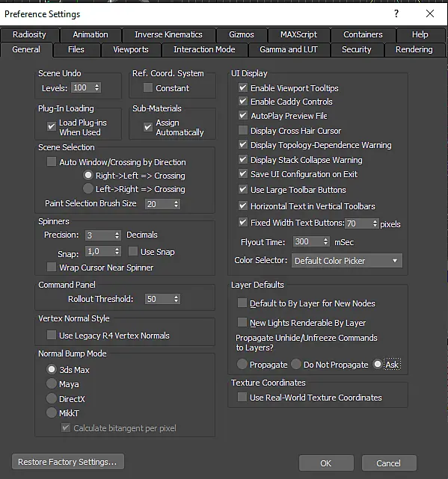Click the help question mark icon
The width and height of the screenshot is (448, 479).
[x=396, y=13]
